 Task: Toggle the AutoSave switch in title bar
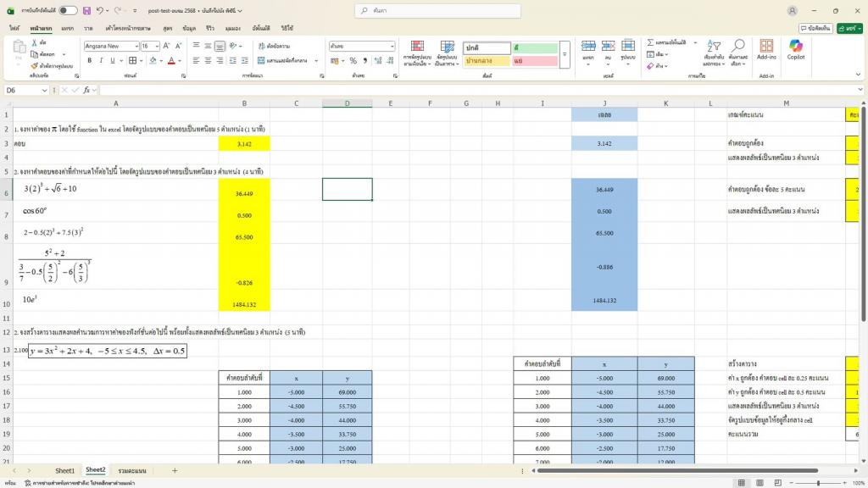[68, 10]
